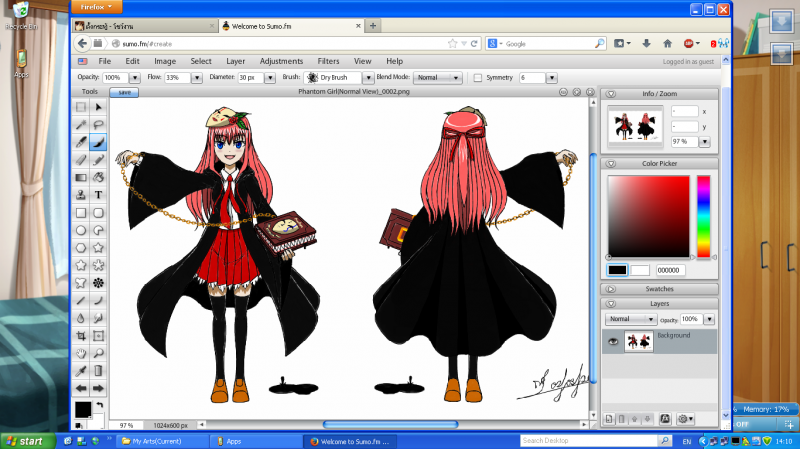Select the Brush tool
This screenshot has height=449, width=800.
(x=99, y=142)
